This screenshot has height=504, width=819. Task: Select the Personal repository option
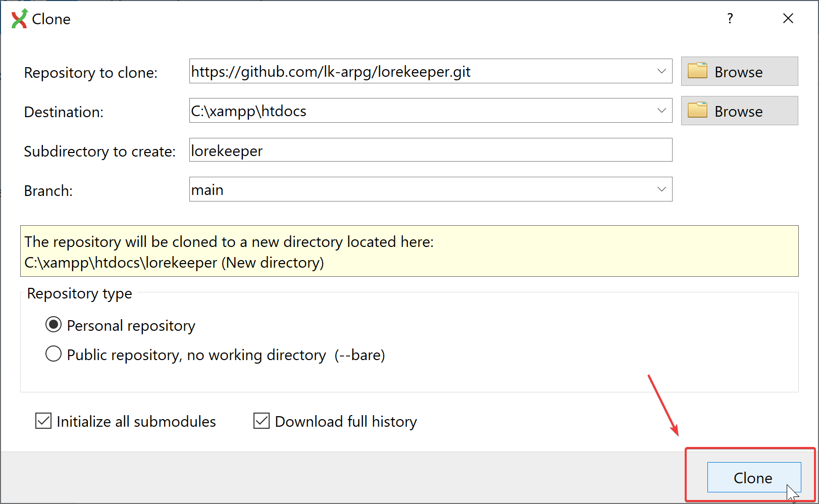pyautogui.click(x=54, y=325)
